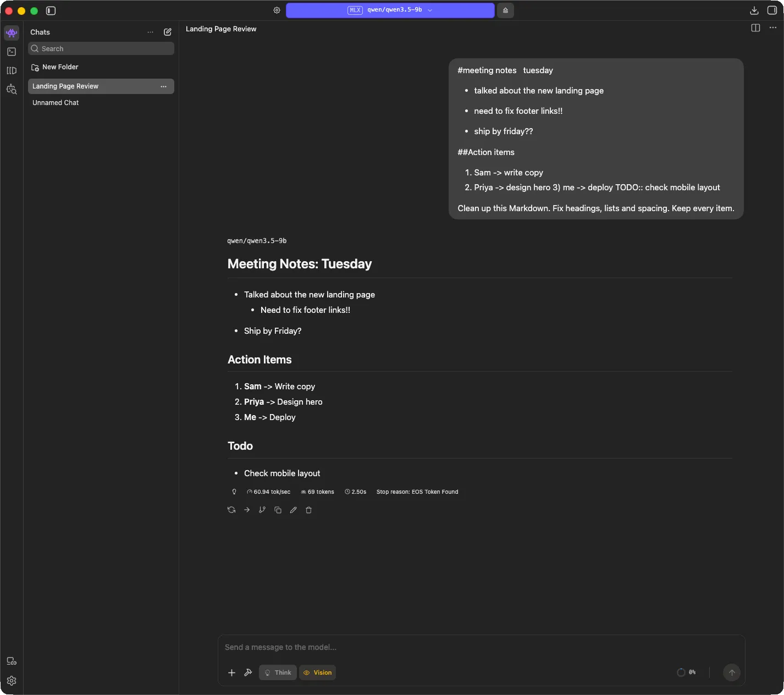Delete the assistant message with trash icon
This screenshot has width=784, height=695.
308,510
